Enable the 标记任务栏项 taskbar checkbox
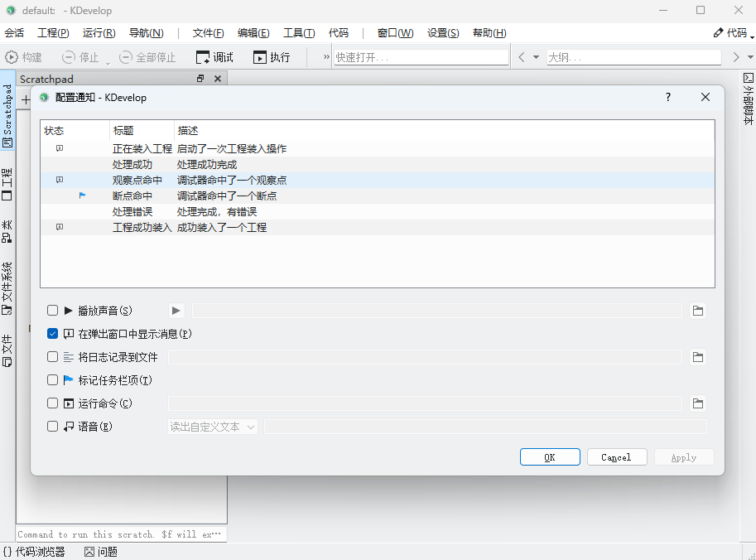The height and width of the screenshot is (560, 756). tap(52, 379)
